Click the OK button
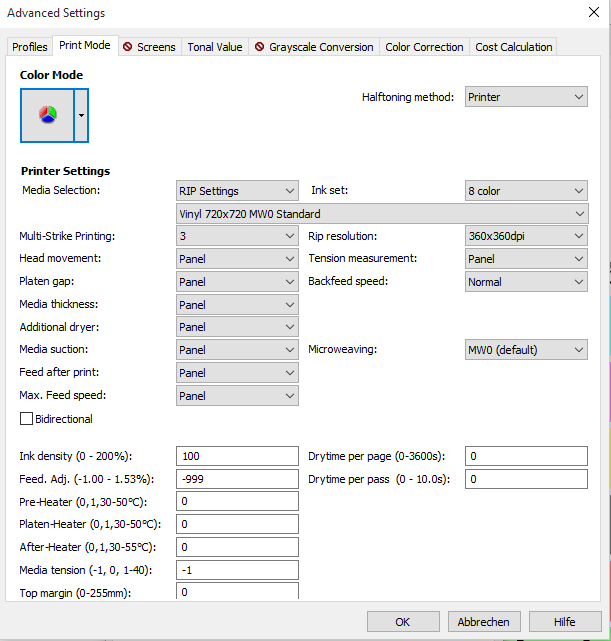This screenshot has width=611, height=641. tap(403, 621)
